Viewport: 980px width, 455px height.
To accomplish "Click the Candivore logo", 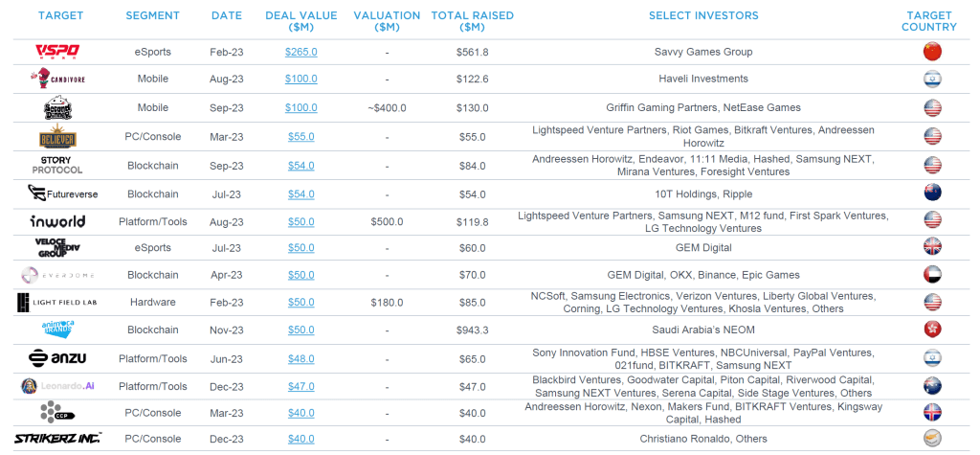I will [x=56, y=79].
